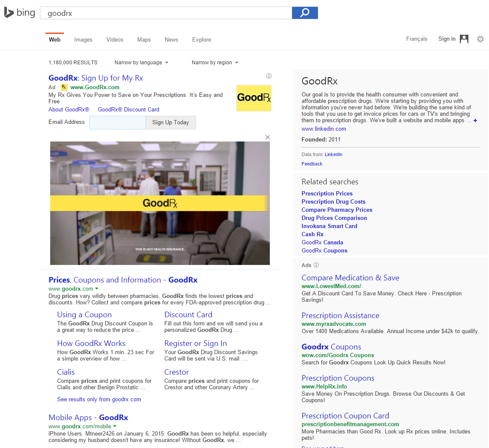Switch language to Français
Image resolution: width=489 pixels, height=448 pixels.
[x=417, y=39]
